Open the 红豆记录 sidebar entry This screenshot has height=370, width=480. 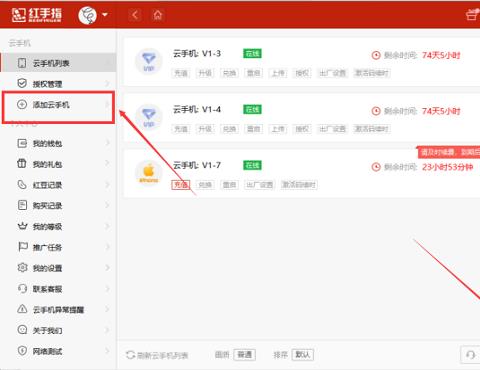59,185
